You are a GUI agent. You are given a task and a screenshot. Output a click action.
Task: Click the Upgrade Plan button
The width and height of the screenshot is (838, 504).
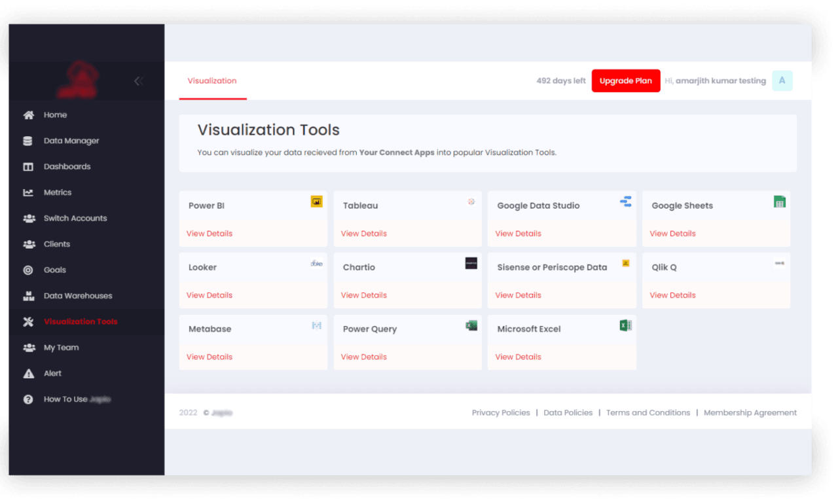point(626,81)
